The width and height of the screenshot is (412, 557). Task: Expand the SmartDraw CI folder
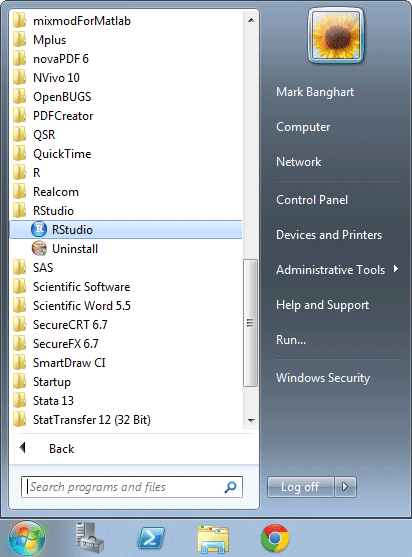pyautogui.click(x=69, y=363)
